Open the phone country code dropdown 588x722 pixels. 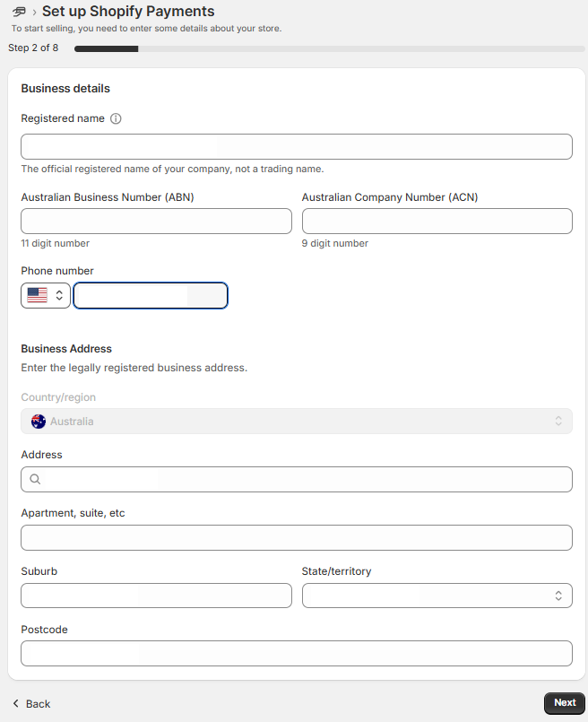(x=46, y=295)
